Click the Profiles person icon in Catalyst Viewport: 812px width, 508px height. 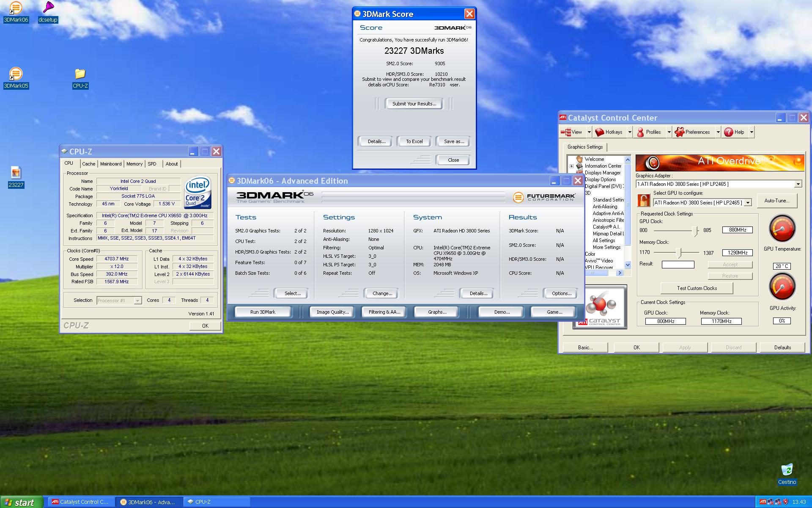coord(640,132)
